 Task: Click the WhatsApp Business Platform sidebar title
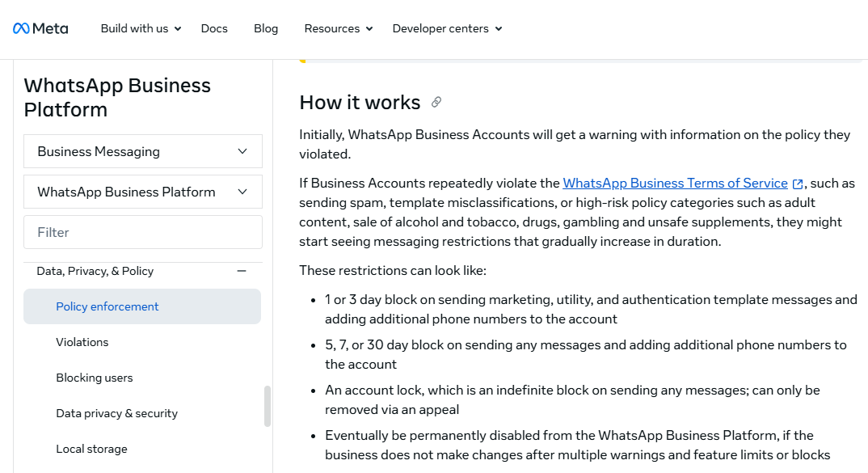117,98
